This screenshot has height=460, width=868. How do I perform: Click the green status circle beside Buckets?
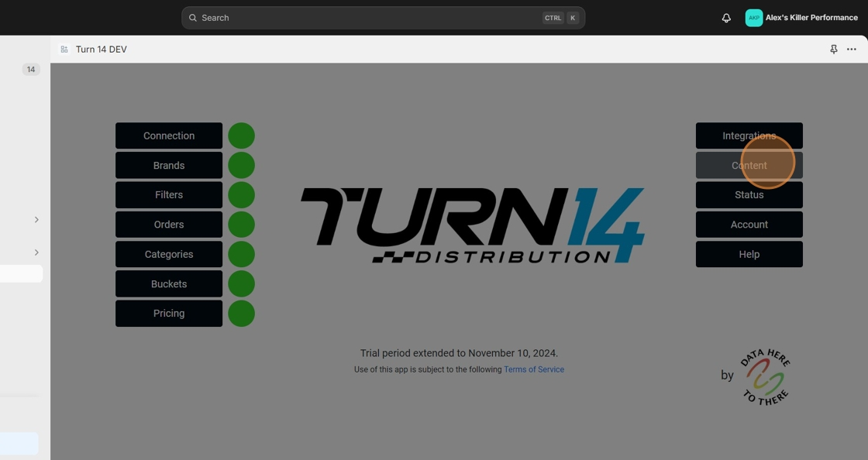coord(241,283)
